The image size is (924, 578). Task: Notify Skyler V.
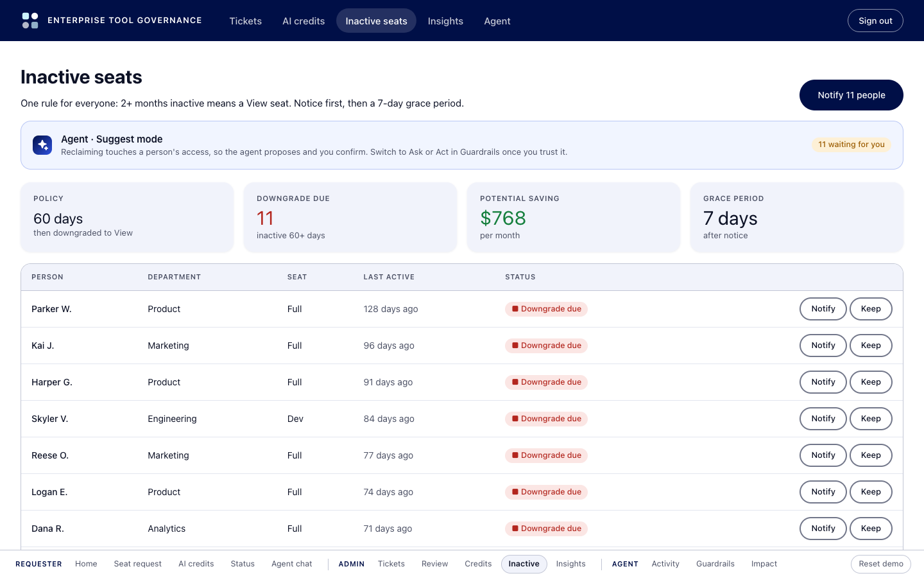tap(823, 419)
